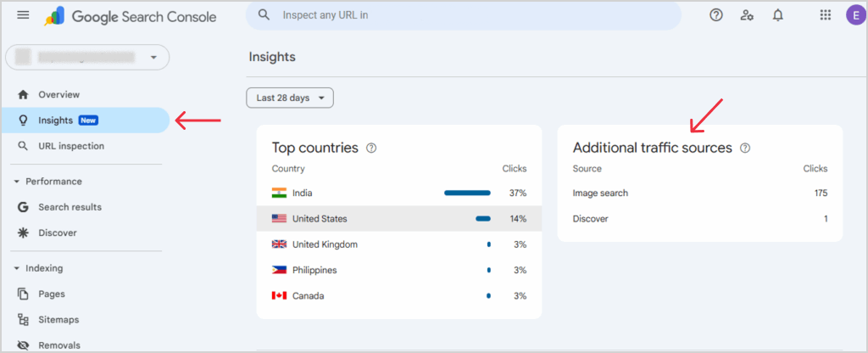Open the Image search source row
This screenshot has width=868, height=353.
click(x=699, y=193)
